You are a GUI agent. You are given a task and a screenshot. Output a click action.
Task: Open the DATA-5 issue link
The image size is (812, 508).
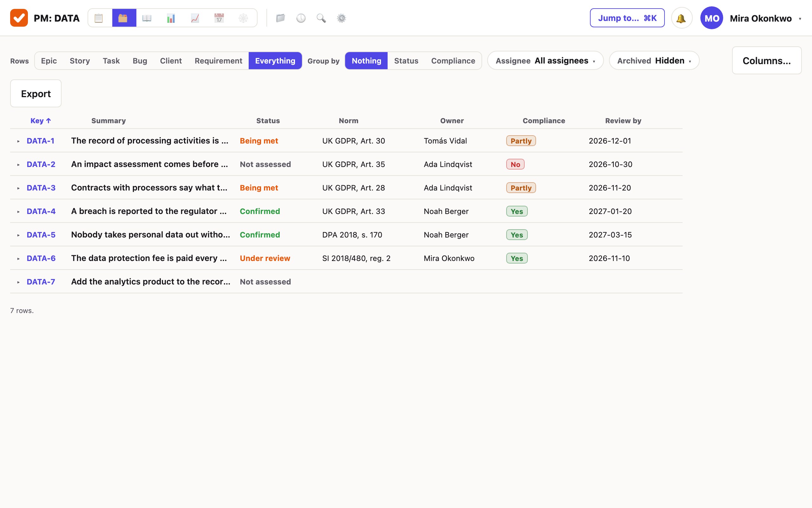point(41,235)
